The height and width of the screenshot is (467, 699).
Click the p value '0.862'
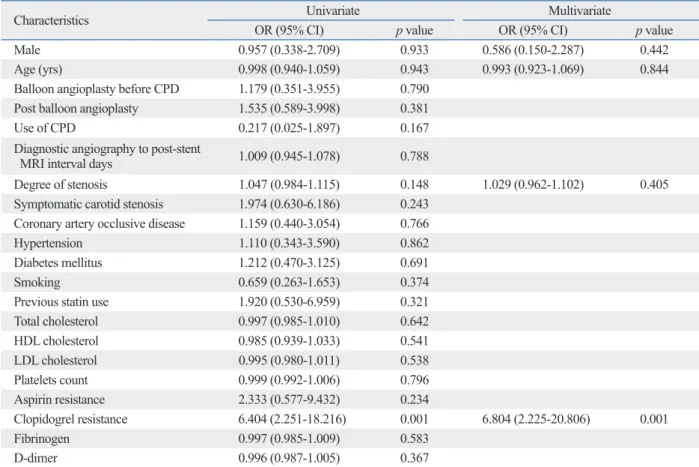(414, 243)
